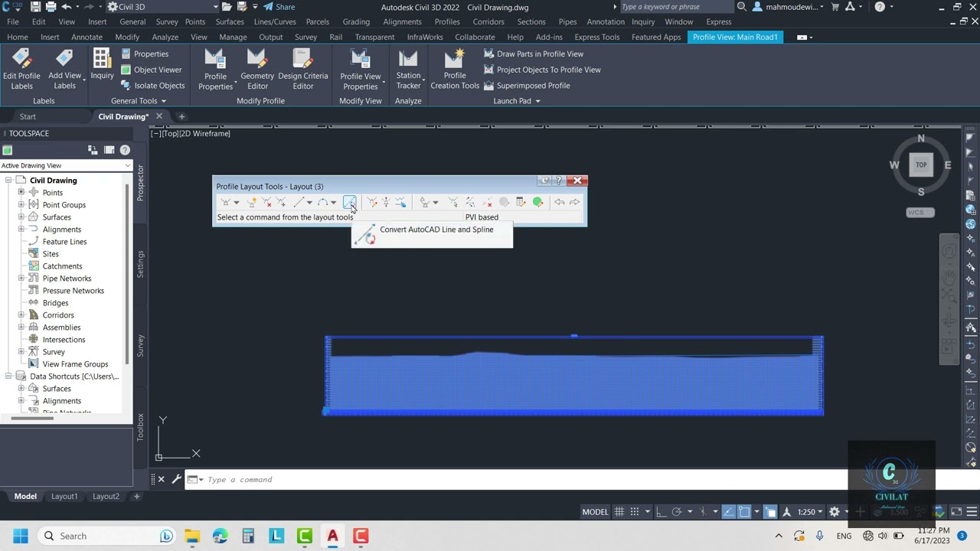This screenshot has width=980, height=551.
Task: Click the Redo arrow in layout tools
Action: (x=574, y=202)
